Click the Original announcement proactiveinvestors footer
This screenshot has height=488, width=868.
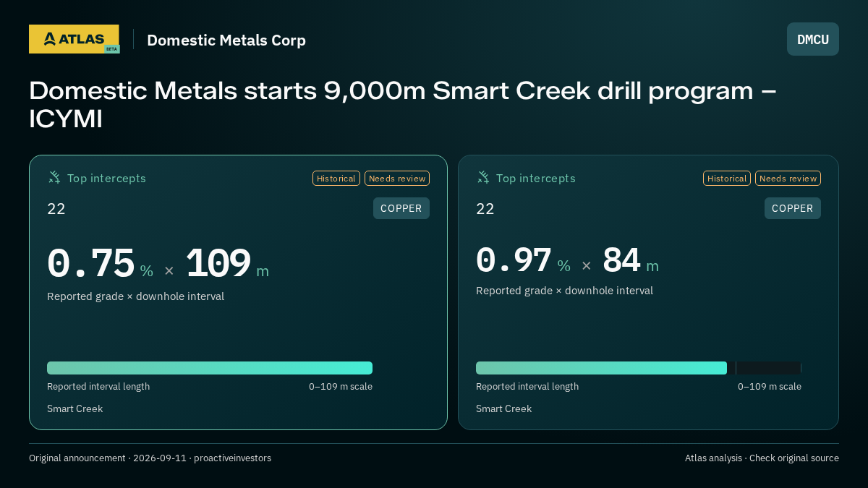click(x=150, y=458)
